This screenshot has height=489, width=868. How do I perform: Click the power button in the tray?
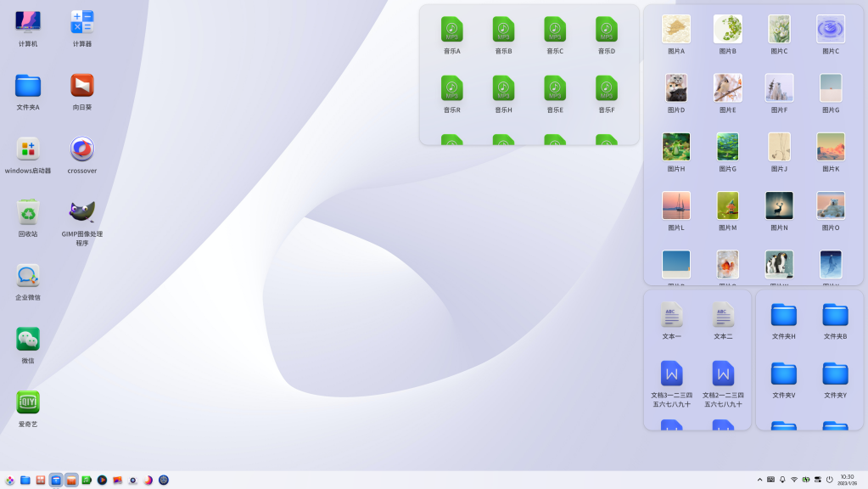(829, 480)
